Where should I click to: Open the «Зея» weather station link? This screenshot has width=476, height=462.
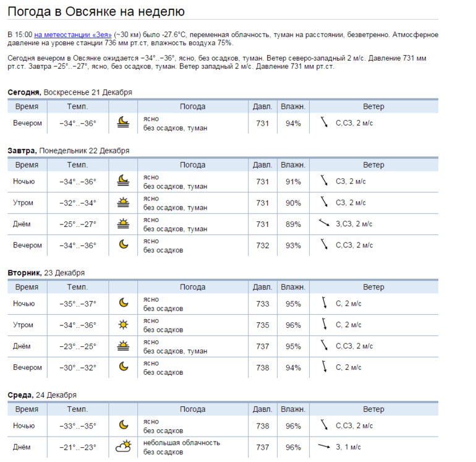[x=73, y=35]
